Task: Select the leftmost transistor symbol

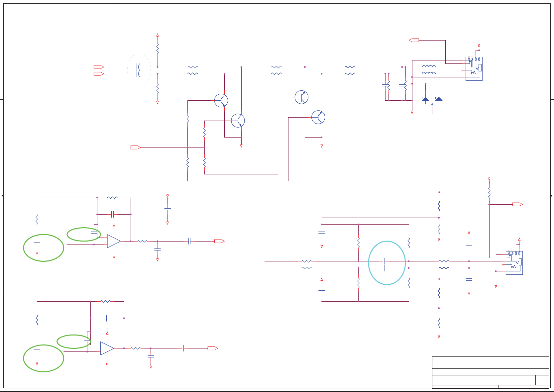Action: pyautogui.click(x=221, y=100)
